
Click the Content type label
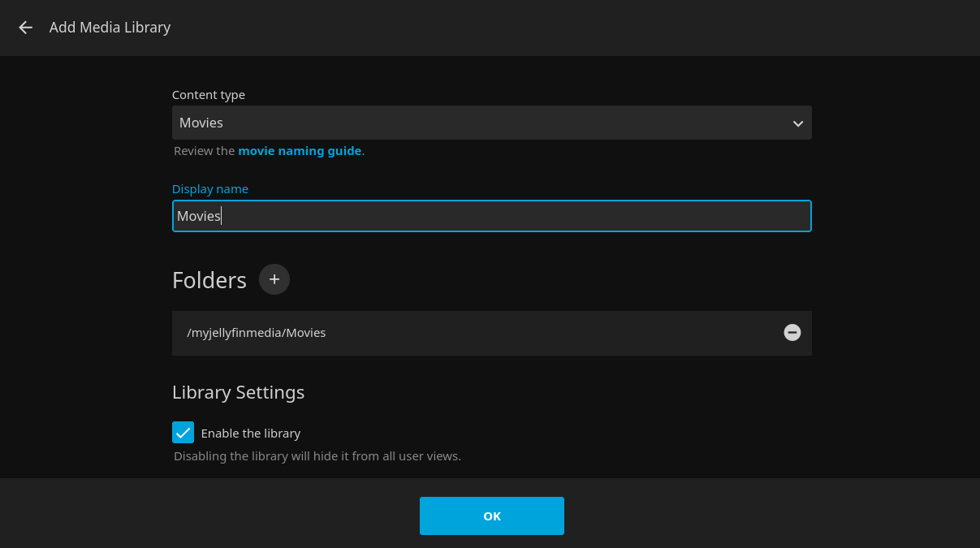[x=209, y=95]
